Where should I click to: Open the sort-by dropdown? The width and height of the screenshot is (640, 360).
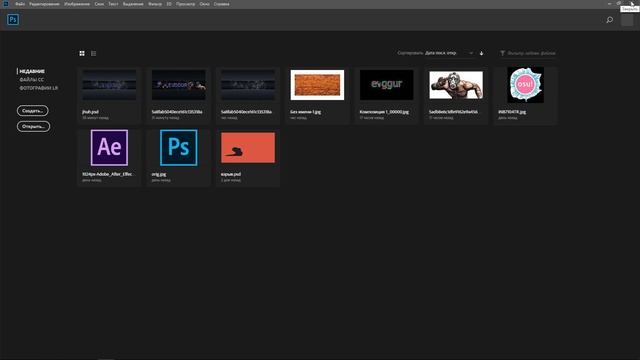click(x=449, y=53)
